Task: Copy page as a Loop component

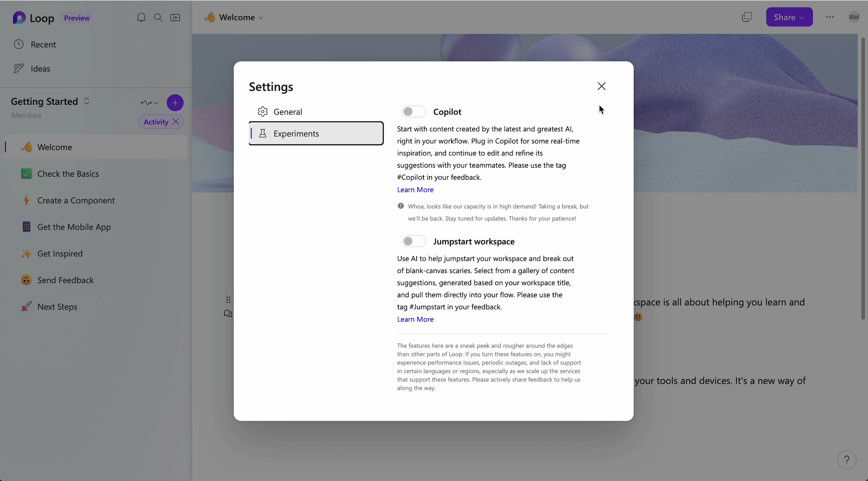Action: pos(747,17)
